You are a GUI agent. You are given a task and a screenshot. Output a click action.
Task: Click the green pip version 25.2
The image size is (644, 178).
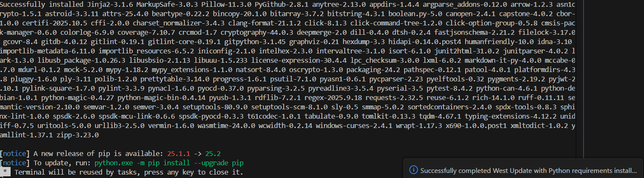pyautogui.click(x=214, y=153)
